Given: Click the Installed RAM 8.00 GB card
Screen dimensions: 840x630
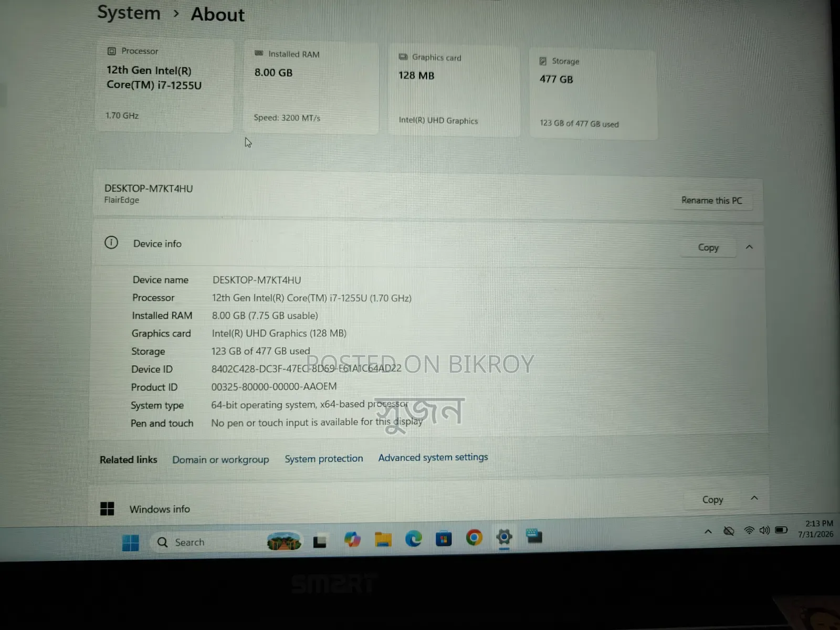Looking at the screenshot, I should tap(311, 88).
